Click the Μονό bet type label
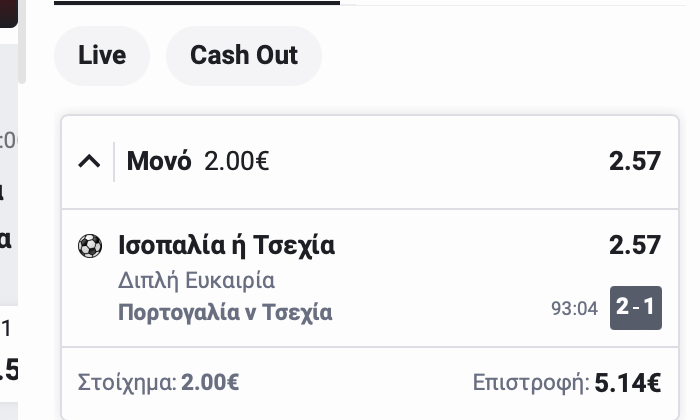 click(x=159, y=160)
